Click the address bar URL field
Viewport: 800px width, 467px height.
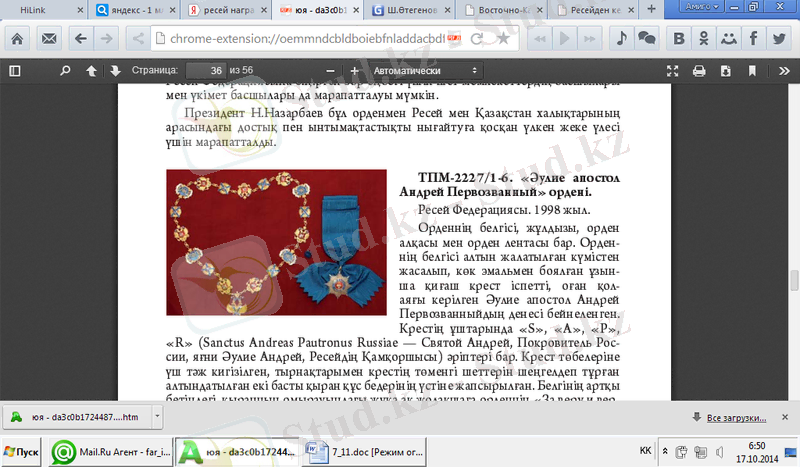(x=306, y=38)
